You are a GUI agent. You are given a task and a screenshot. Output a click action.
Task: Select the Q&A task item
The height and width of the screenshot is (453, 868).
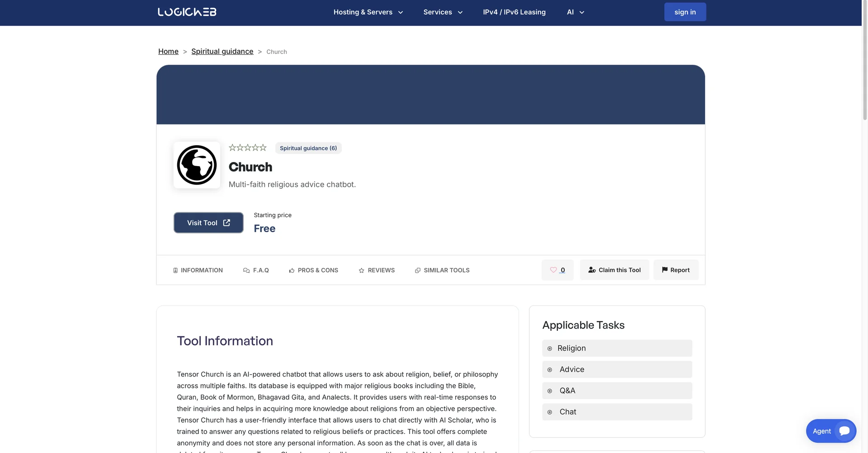point(617,391)
